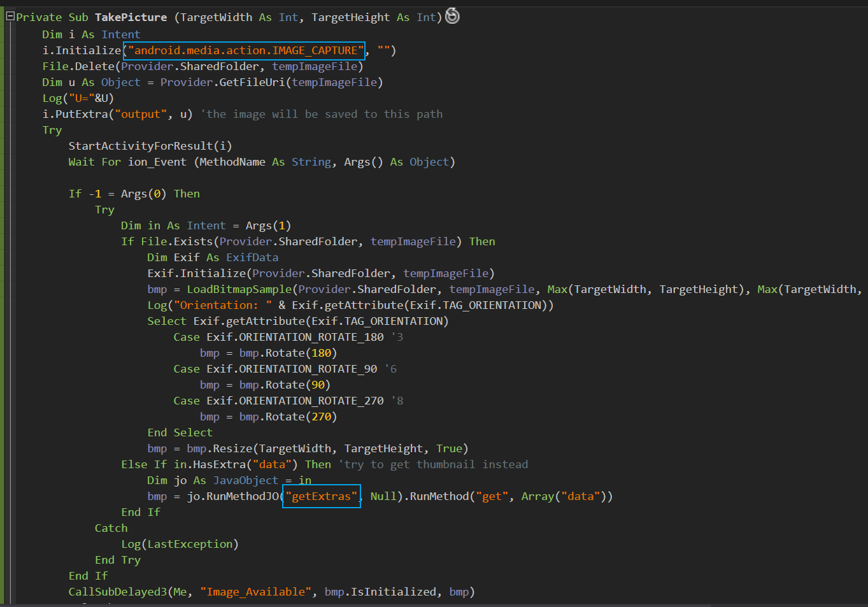The height and width of the screenshot is (607, 868).
Task: Click Log(LastException) in Catch block
Action: (180, 544)
